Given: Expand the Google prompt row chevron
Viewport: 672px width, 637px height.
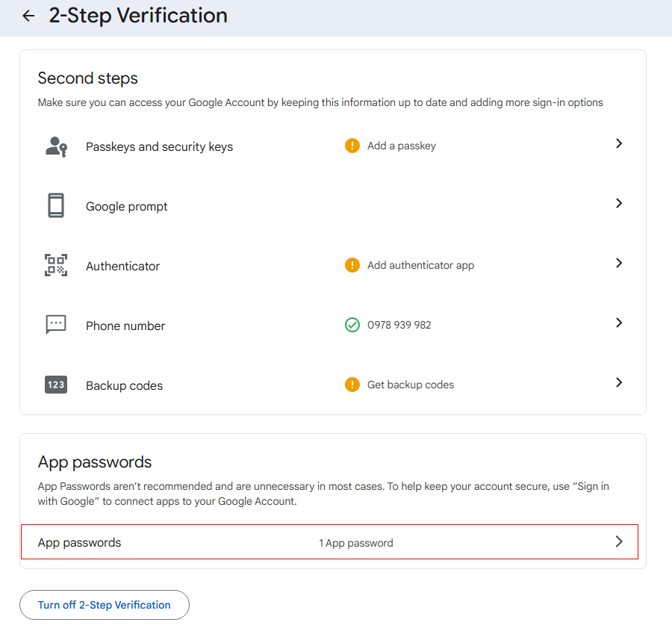Looking at the screenshot, I should (x=619, y=203).
